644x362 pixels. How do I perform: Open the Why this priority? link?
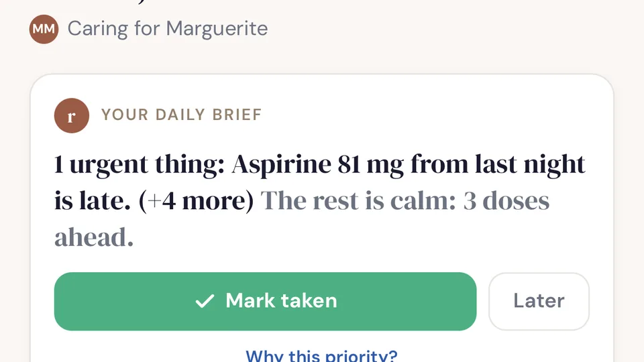(x=321, y=355)
